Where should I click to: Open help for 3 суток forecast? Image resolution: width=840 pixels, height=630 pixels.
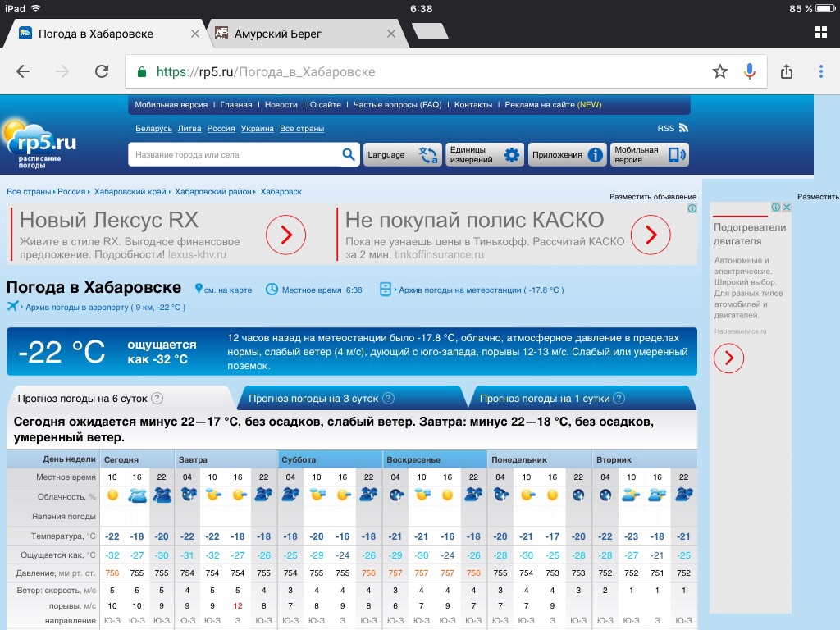pos(389,399)
